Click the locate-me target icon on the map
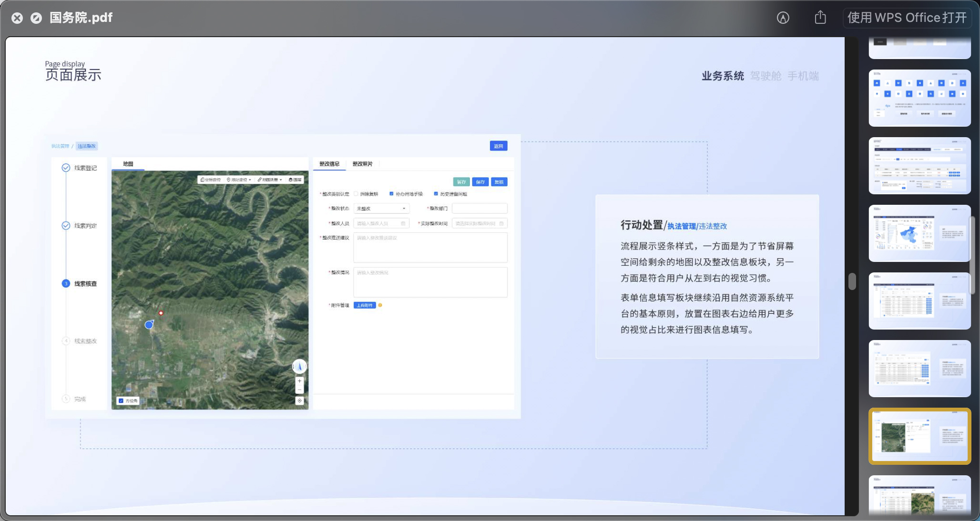This screenshot has height=521, width=980. coord(299,401)
